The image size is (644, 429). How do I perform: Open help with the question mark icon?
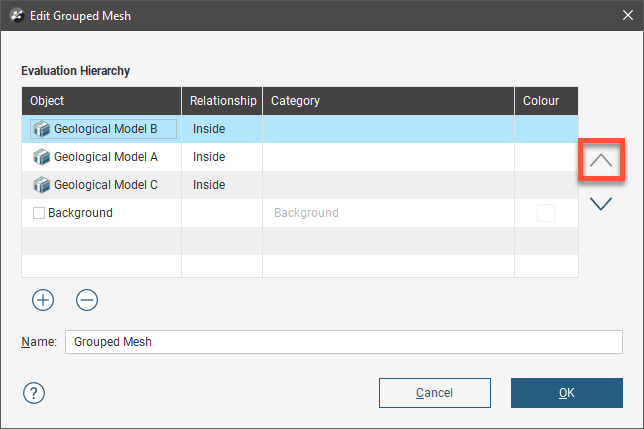pos(34,392)
